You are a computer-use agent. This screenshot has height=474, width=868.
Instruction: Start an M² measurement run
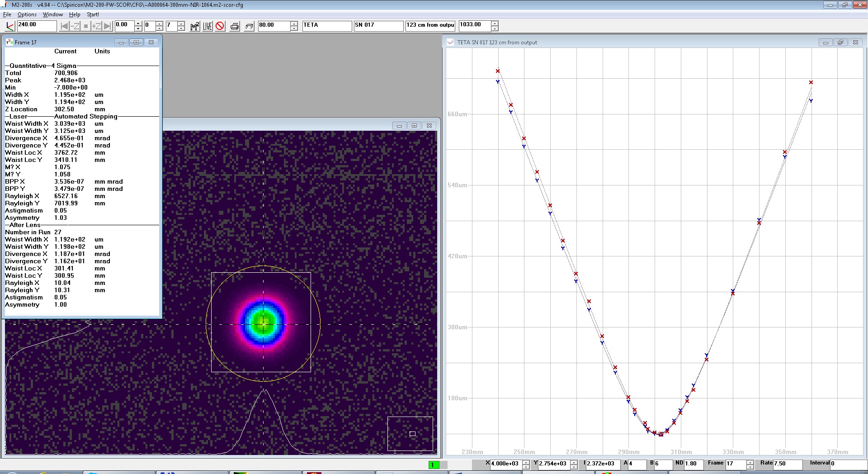pyautogui.click(x=195, y=26)
